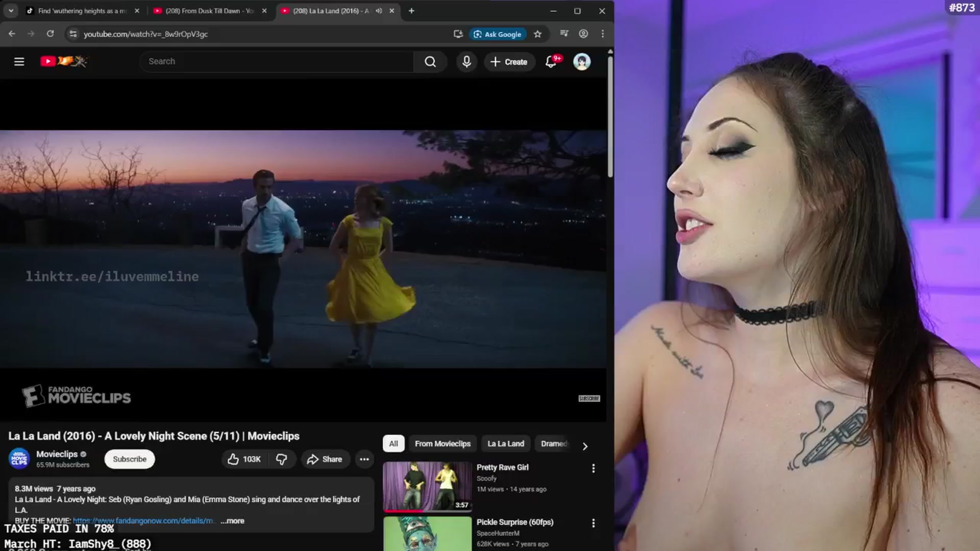The image size is (980, 551).
Task: Open Pretty Rave Girl title link
Action: 503,467
